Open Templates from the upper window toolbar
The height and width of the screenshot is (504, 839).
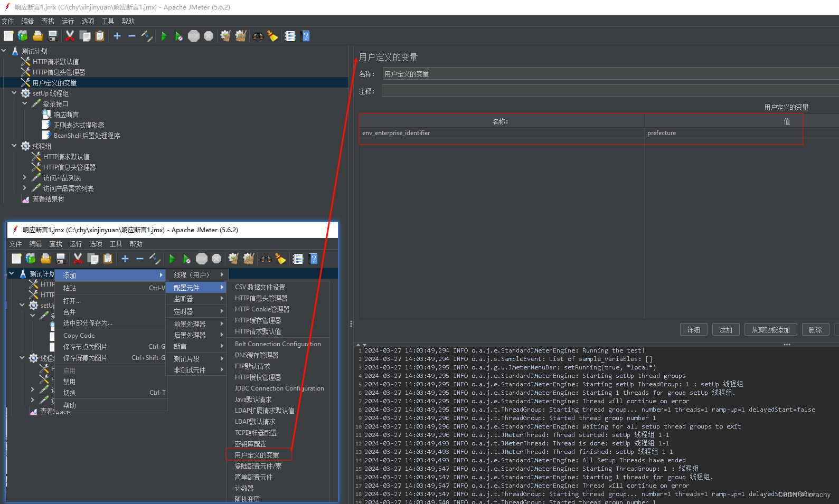pyautogui.click(x=23, y=36)
